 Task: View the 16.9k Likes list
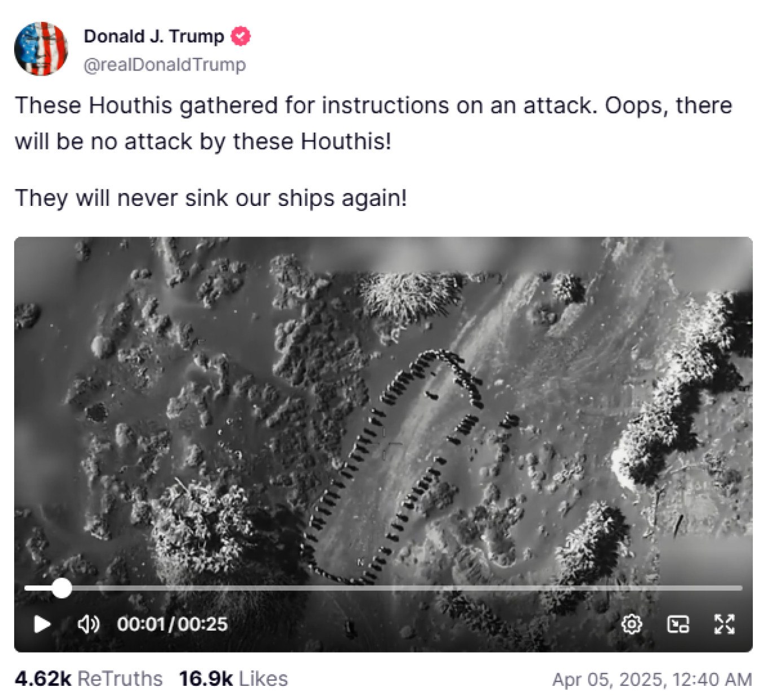click(233, 679)
